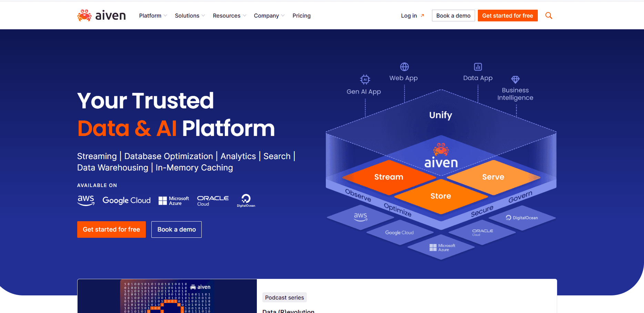This screenshot has width=644, height=313.
Task: Click the Secure label on the diagram
Action: point(482,211)
